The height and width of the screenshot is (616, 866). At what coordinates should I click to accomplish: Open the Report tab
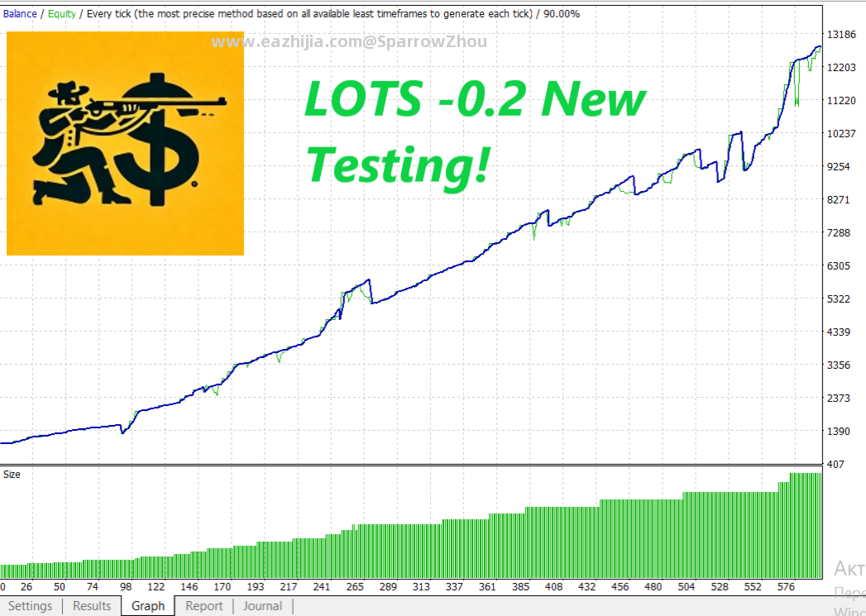pos(203,605)
